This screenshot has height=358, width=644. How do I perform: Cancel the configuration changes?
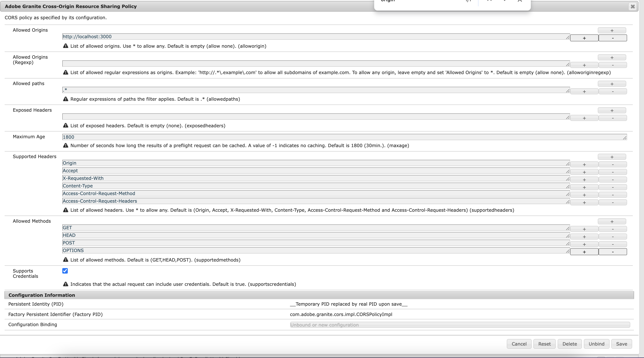[x=519, y=344]
